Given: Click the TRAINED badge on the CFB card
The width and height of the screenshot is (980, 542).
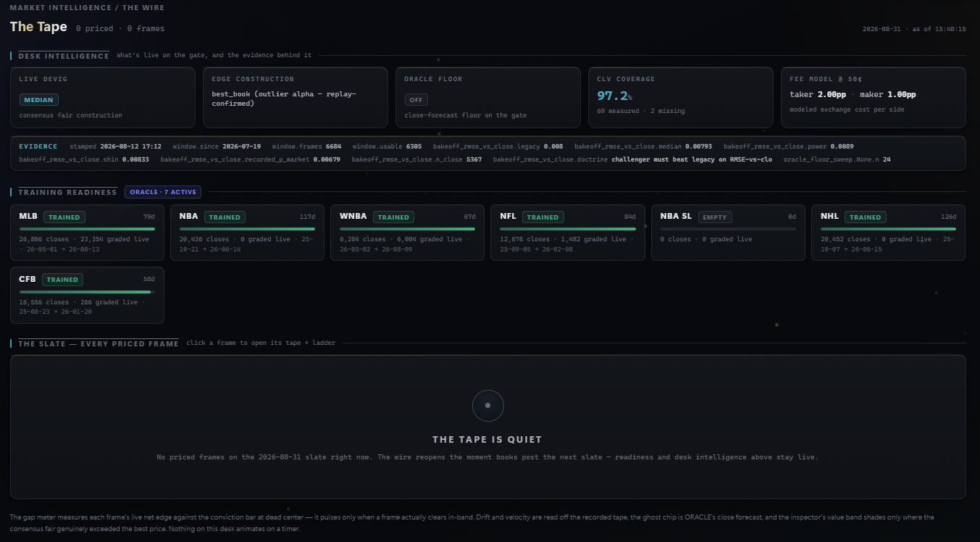Looking at the screenshot, I should tap(62, 279).
